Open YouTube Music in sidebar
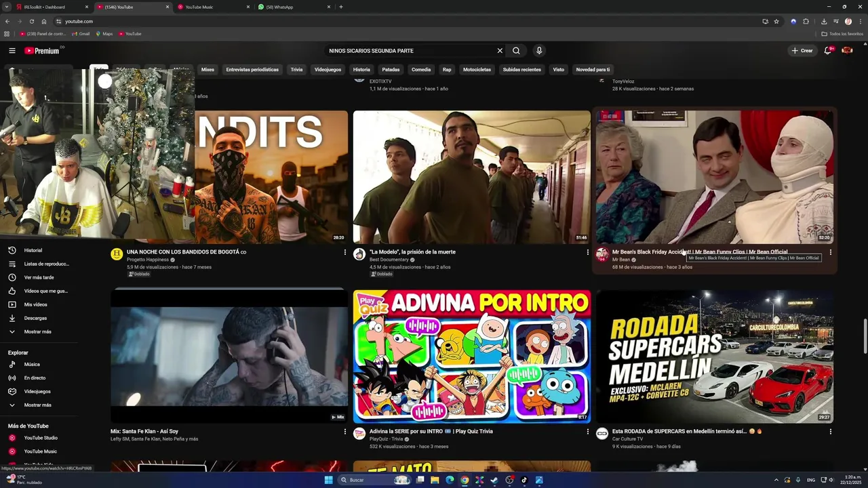Viewport: 868px width, 488px height. tap(39, 451)
